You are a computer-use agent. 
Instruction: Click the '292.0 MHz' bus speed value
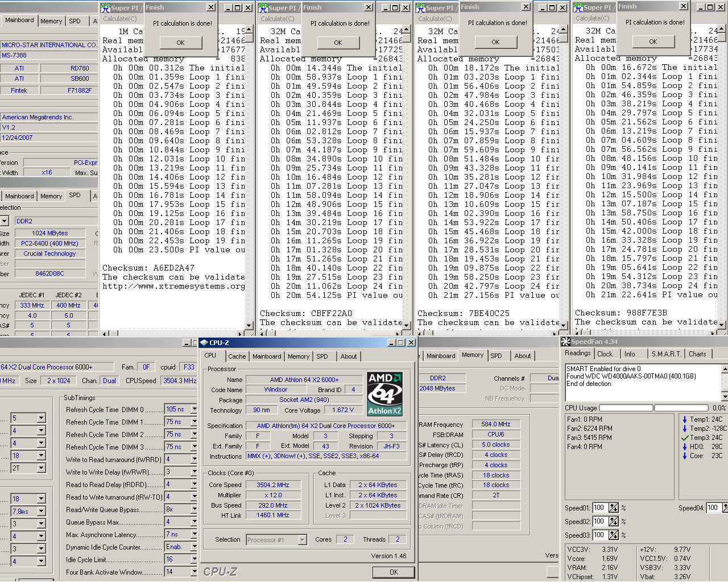273,506
